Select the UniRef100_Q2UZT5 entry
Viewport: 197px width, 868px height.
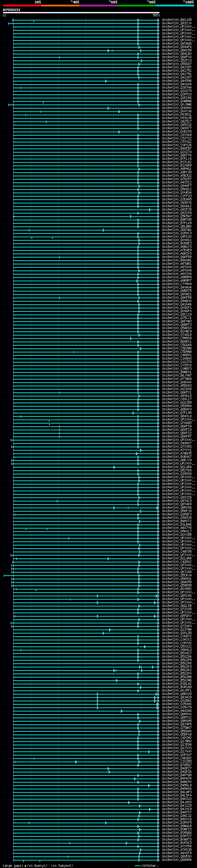pyautogui.click(x=177, y=91)
